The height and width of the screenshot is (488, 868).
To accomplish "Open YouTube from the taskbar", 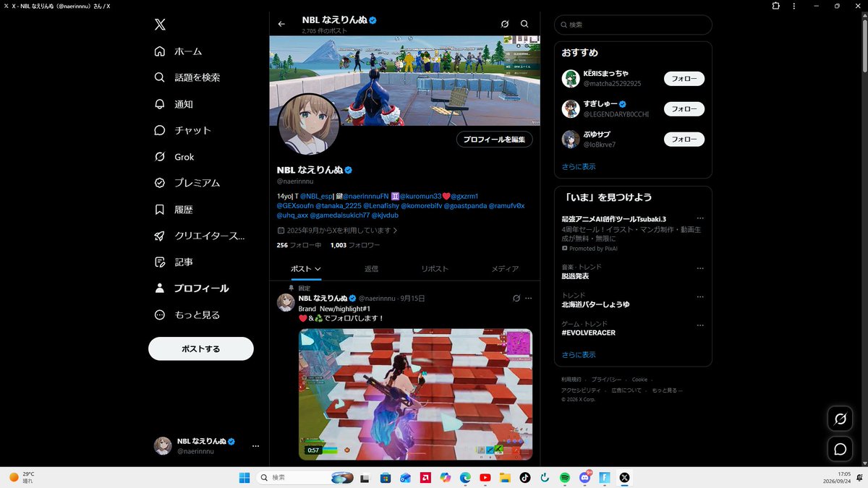I will [x=485, y=477].
